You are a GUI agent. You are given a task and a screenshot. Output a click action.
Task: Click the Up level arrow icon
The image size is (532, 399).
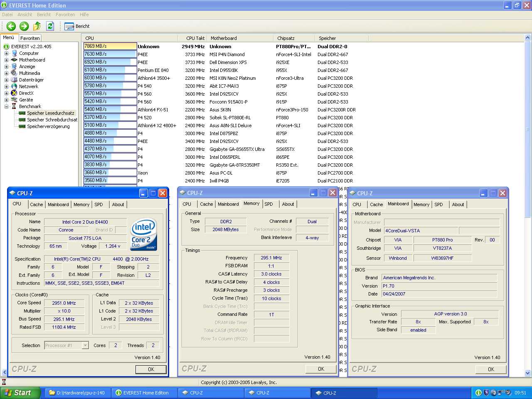[x=37, y=26]
